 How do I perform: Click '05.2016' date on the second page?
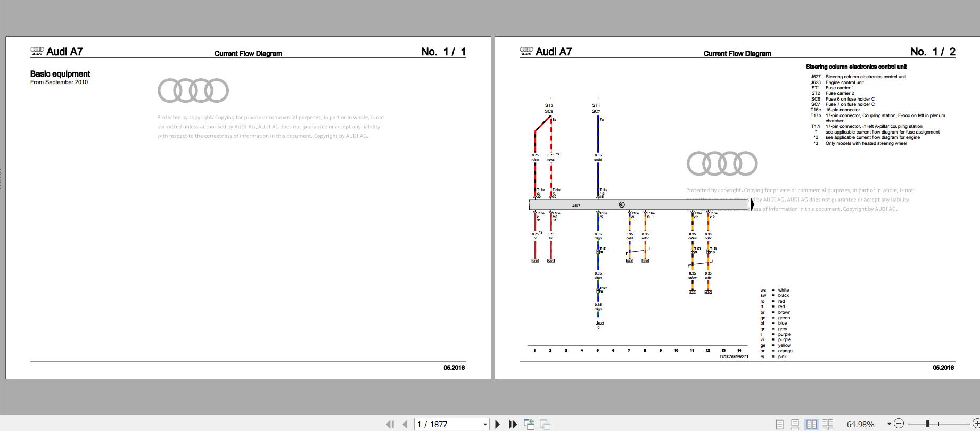[943, 368]
